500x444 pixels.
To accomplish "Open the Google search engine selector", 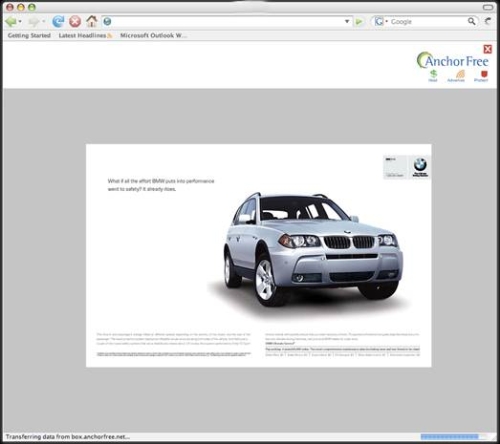I will pyautogui.click(x=381, y=22).
